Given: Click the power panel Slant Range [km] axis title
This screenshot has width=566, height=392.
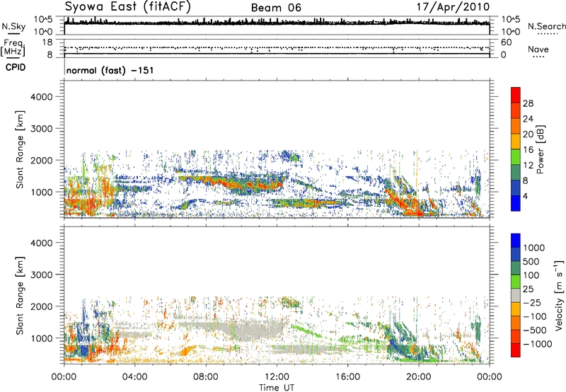Looking at the screenshot, I should click(x=20, y=149).
